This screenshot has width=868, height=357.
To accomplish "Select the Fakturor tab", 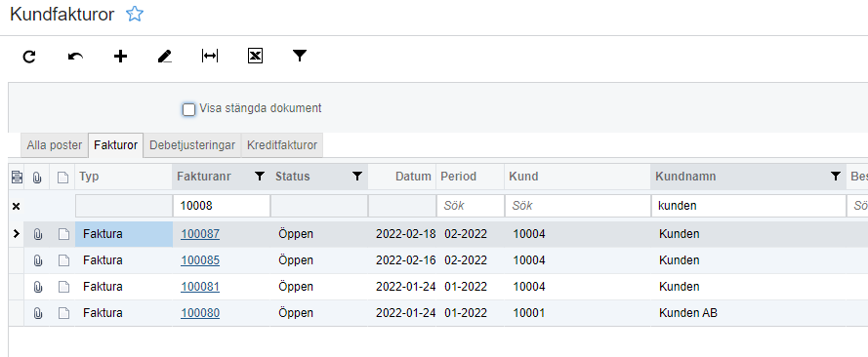I will 115,145.
